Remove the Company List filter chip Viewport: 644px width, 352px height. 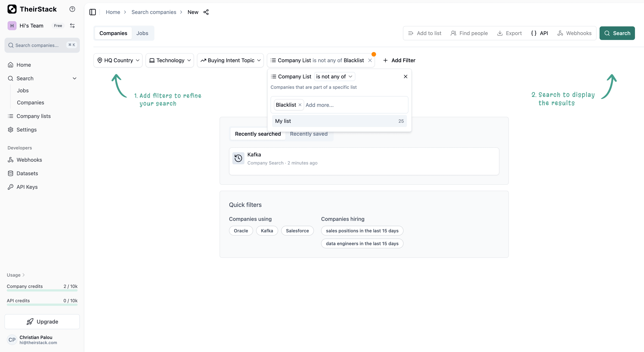[x=370, y=60]
